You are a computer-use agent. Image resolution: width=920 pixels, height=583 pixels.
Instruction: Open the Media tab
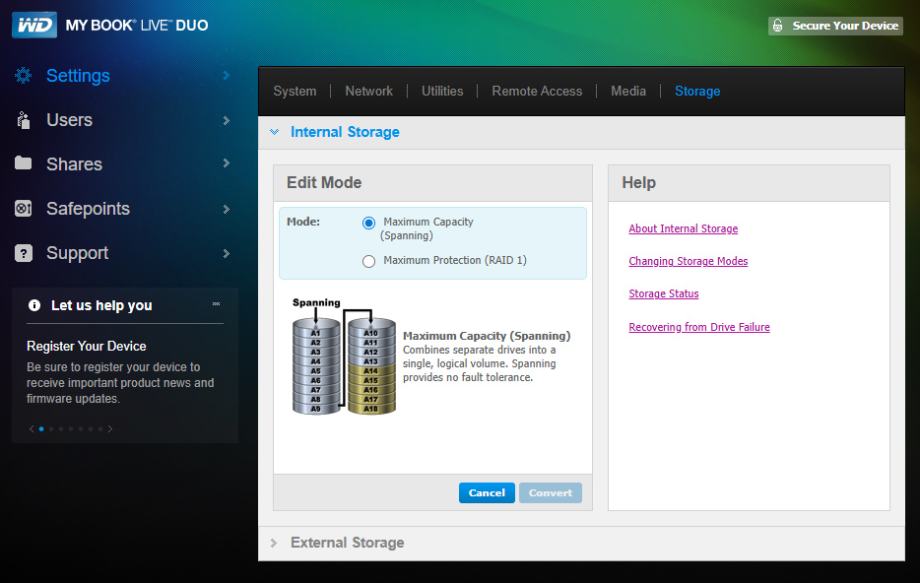click(x=628, y=91)
